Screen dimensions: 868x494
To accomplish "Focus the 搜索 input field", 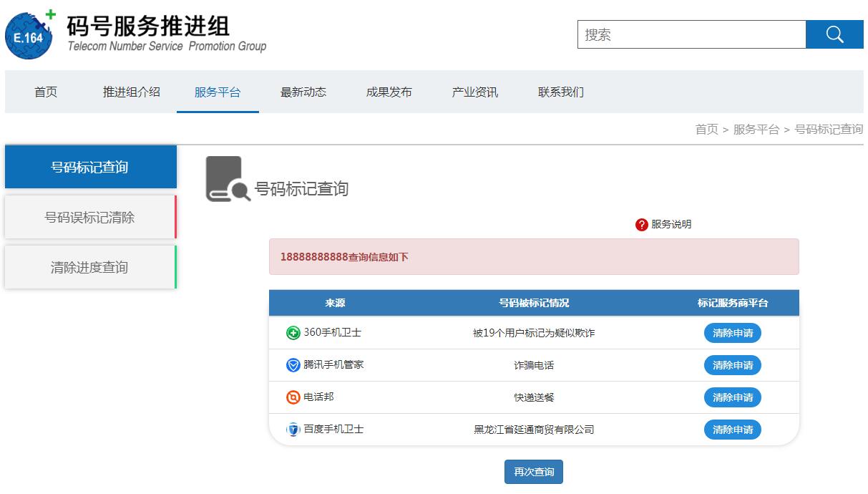I will [x=691, y=34].
